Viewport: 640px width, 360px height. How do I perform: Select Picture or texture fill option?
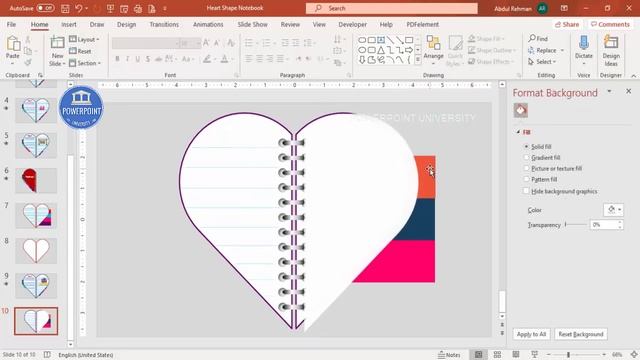coord(527,168)
